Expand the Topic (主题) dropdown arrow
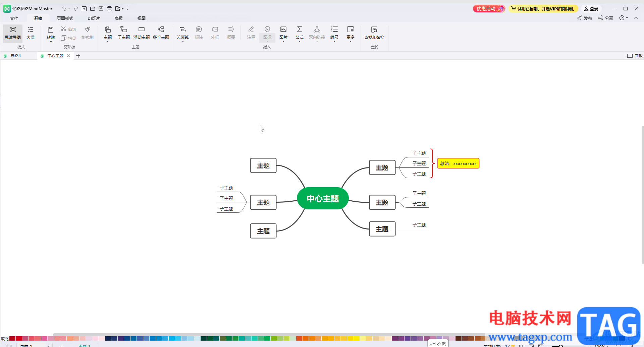644x347 pixels. [x=108, y=41]
